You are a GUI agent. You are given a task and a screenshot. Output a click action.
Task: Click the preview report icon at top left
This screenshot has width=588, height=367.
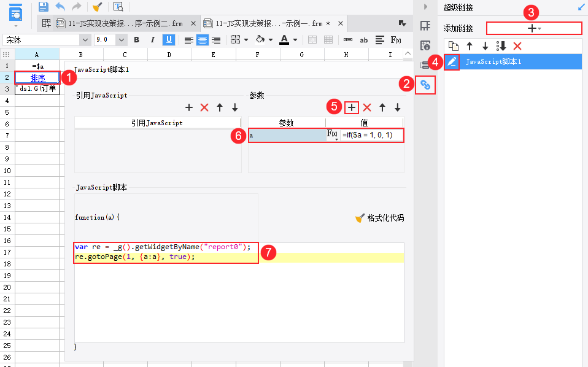pyautogui.click(x=15, y=12)
